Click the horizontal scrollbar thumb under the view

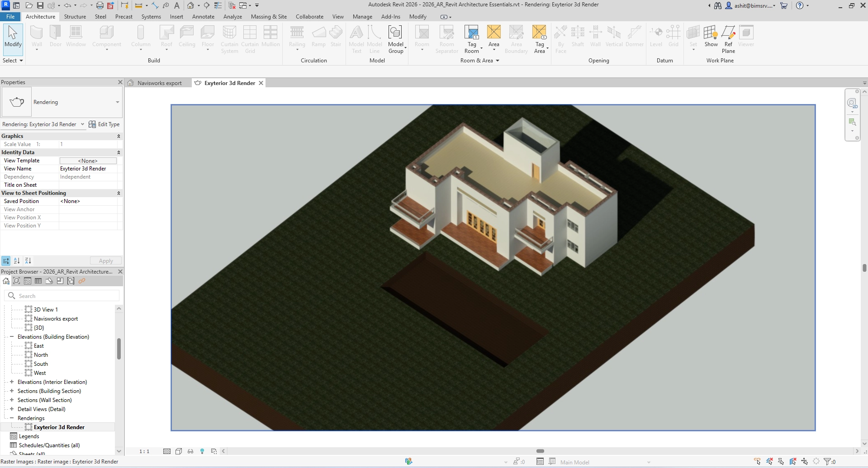tap(540, 451)
